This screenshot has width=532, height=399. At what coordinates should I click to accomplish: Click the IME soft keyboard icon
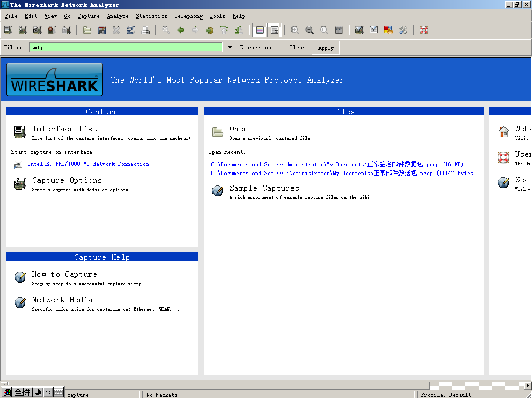[59, 393]
